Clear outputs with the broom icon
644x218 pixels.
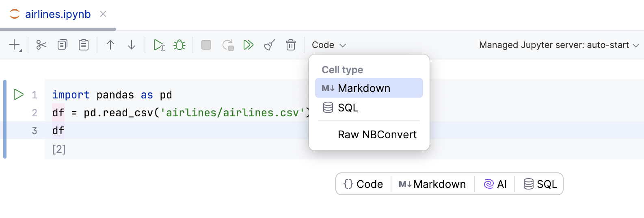(270, 45)
